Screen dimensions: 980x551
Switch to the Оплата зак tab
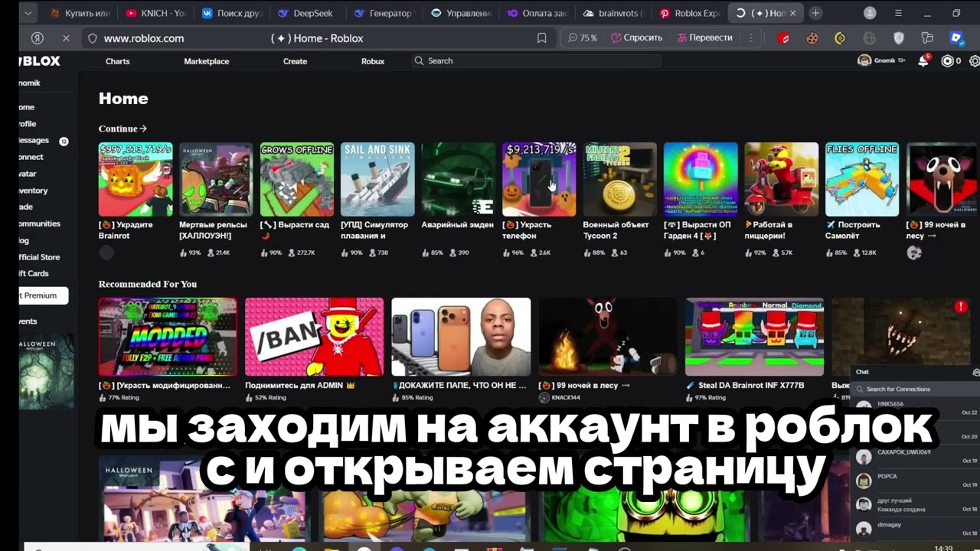click(x=537, y=13)
